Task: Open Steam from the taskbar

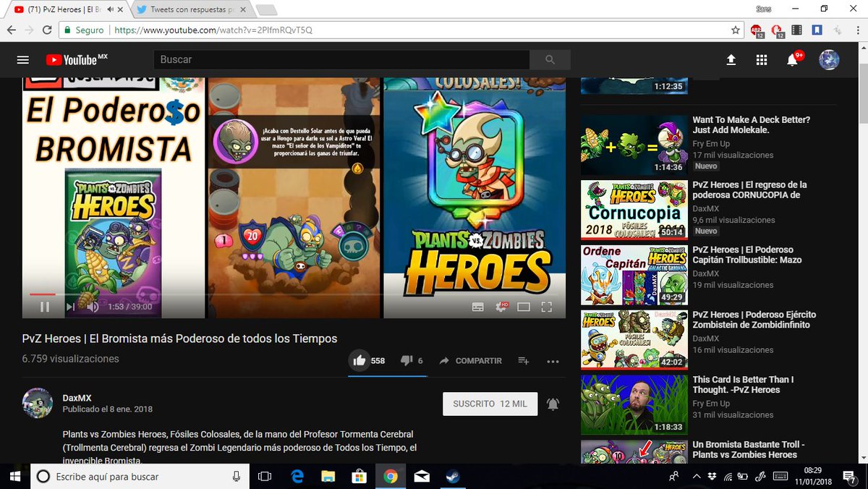Action: pyautogui.click(x=453, y=476)
